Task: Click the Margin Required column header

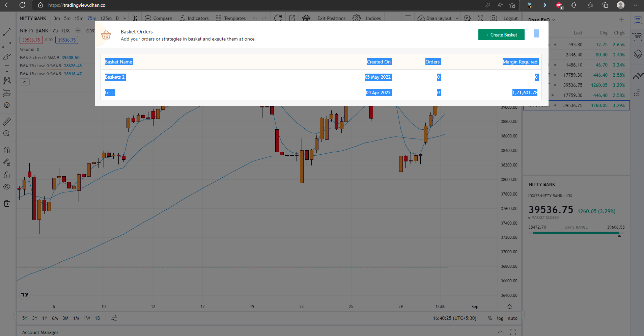Action: (520, 62)
